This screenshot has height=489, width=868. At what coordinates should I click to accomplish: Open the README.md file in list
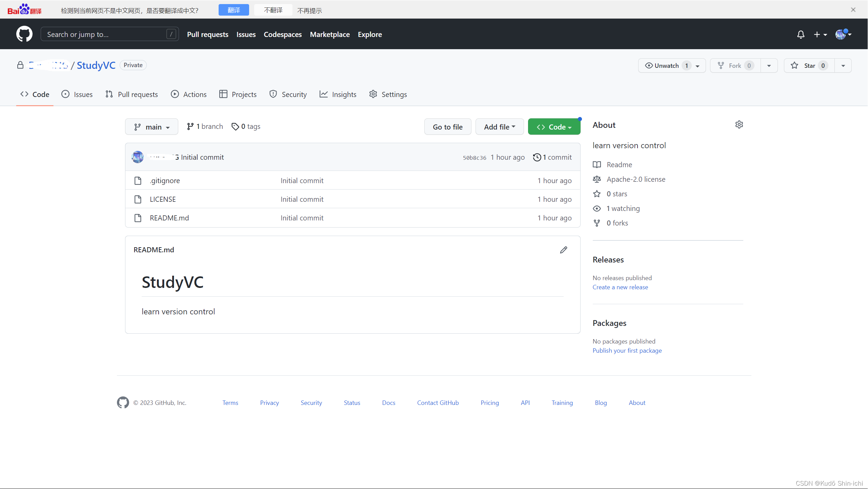point(169,218)
